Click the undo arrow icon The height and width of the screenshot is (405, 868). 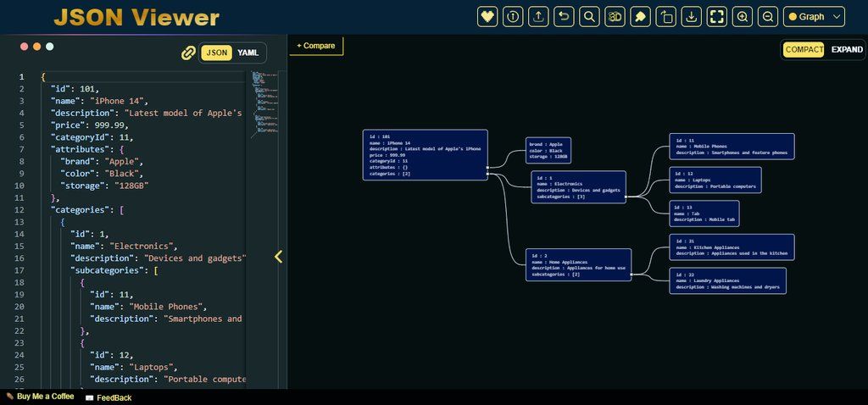point(564,17)
